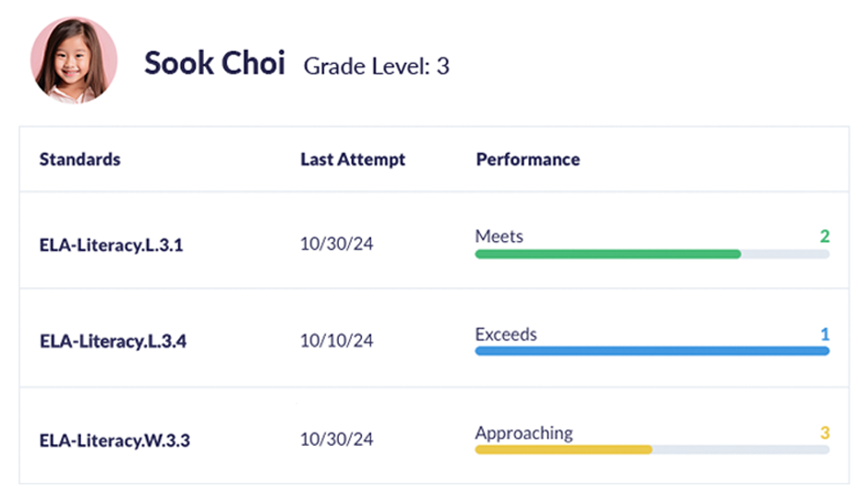
Task: Open the ELA-Literacy.L.3.4 standard
Action: coord(113,342)
